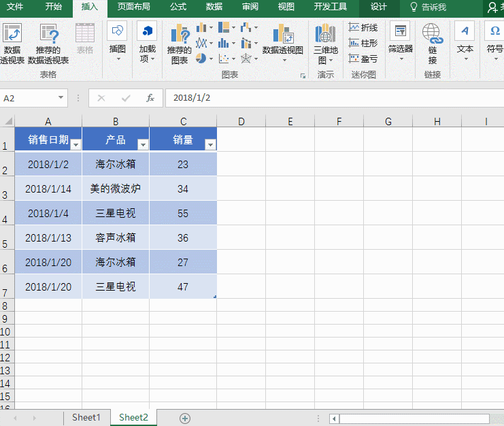This screenshot has height=426, width=504.
Task: Insert a Line sparkline (折线)
Action: point(363,28)
